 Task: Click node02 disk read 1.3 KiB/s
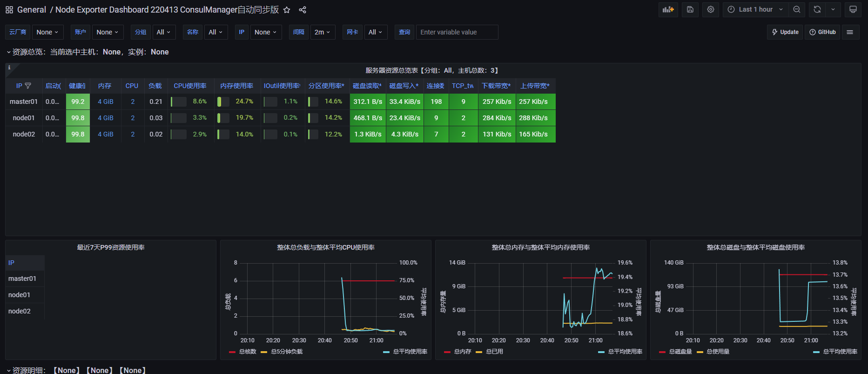368,134
